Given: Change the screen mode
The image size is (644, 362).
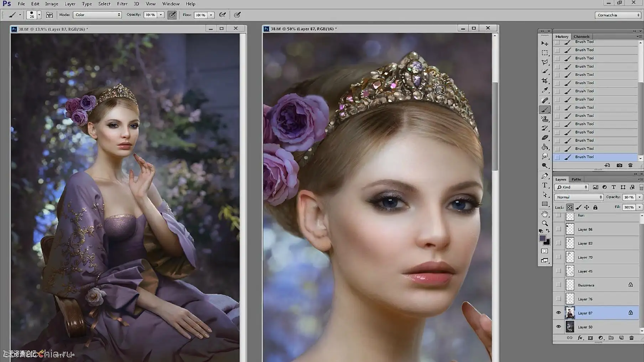Looking at the screenshot, I should pyautogui.click(x=545, y=261).
